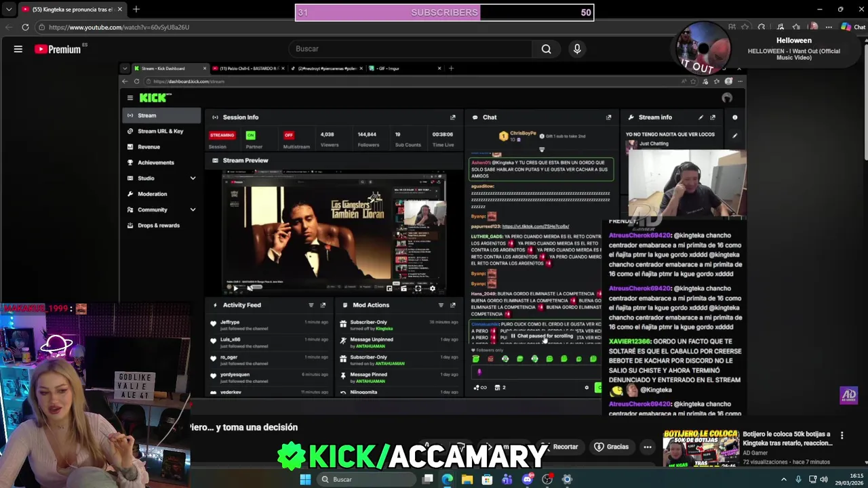This screenshot has width=868, height=488.
Task: Open the Moderation sidebar item
Action: click(161, 194)
